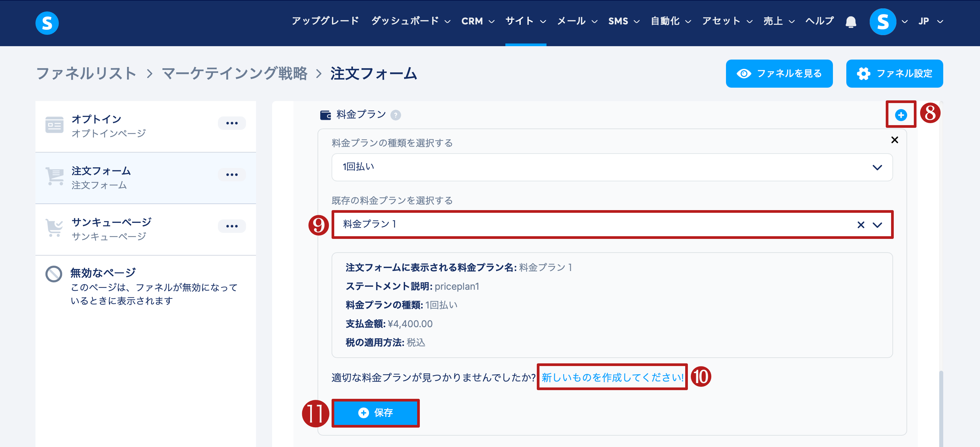Click the blue plus add price plan icon
The height and width of the screenshot is (447, 980).
coord(900,115)
